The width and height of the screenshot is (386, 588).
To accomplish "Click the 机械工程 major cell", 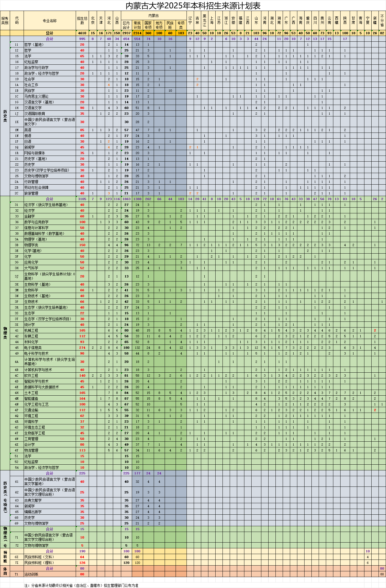I will (50, 330).
